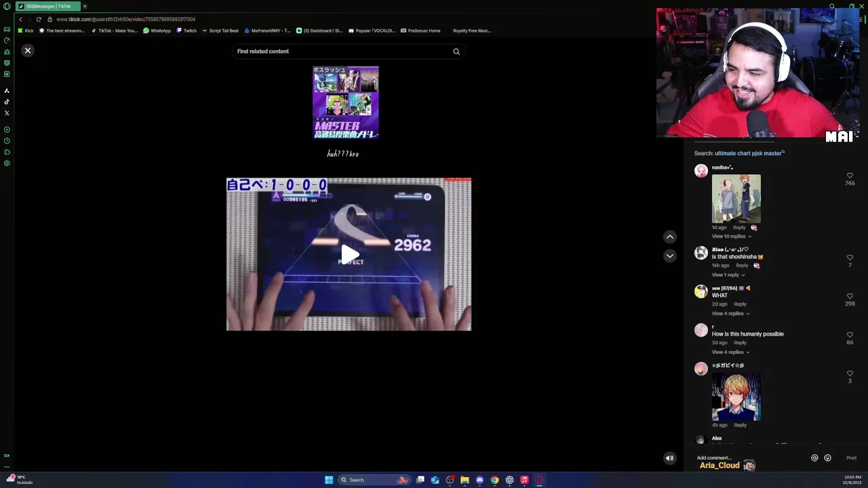Open Google Chrome from the taskbar

[x=494, y=480]
